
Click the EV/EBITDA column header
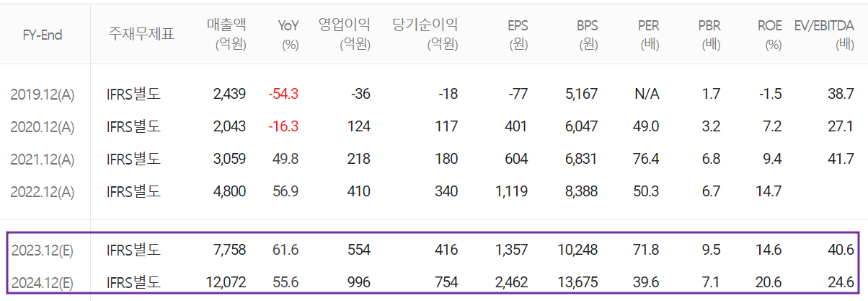click(x=824, y=34)
